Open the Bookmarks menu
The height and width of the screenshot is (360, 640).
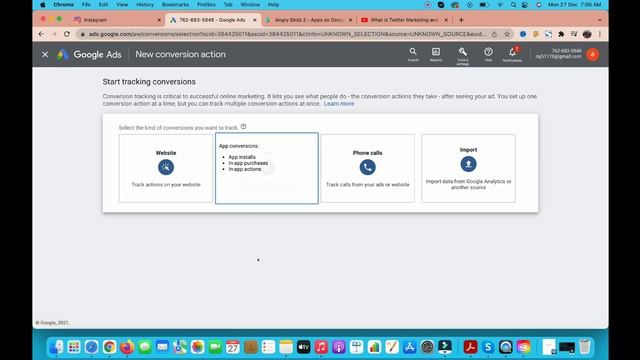[175, 4]
